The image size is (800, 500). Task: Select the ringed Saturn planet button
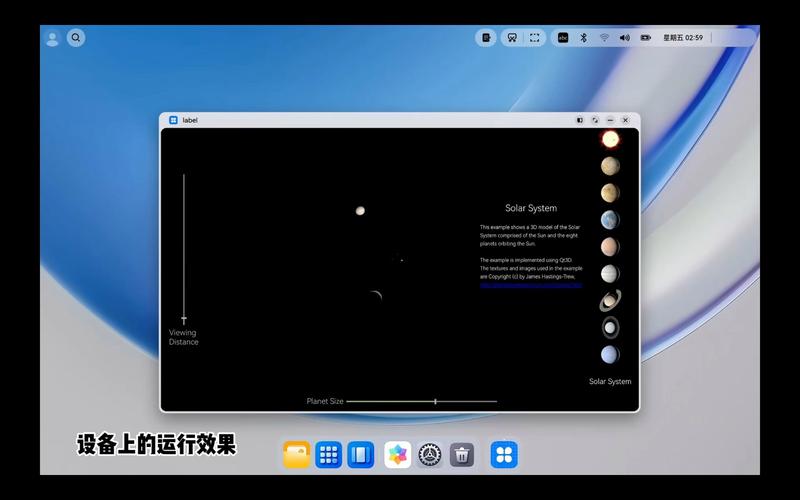point(610,301)
